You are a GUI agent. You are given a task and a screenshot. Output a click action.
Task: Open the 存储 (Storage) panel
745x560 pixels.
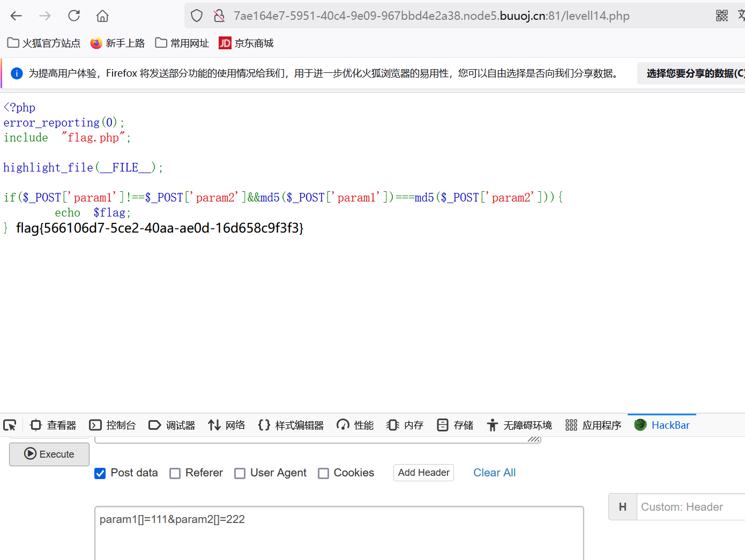454,425
